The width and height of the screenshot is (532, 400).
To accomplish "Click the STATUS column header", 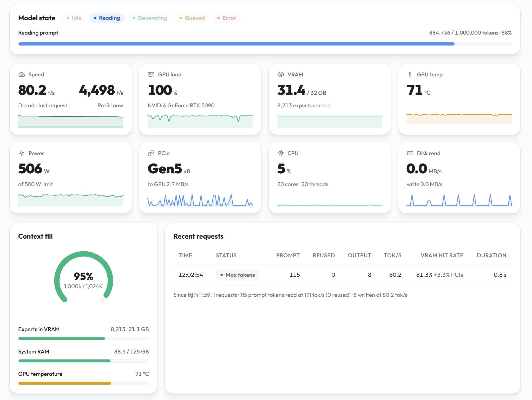I will [x=226, y=255].
